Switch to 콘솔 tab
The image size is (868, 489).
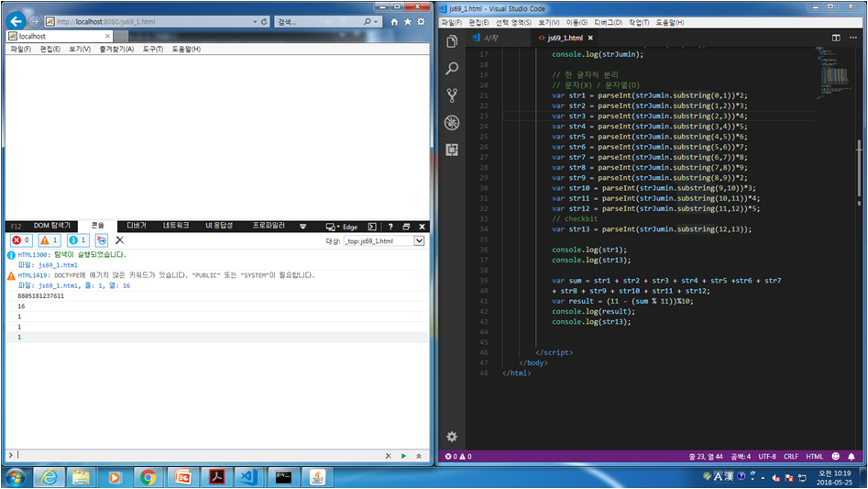click(97, 226)
